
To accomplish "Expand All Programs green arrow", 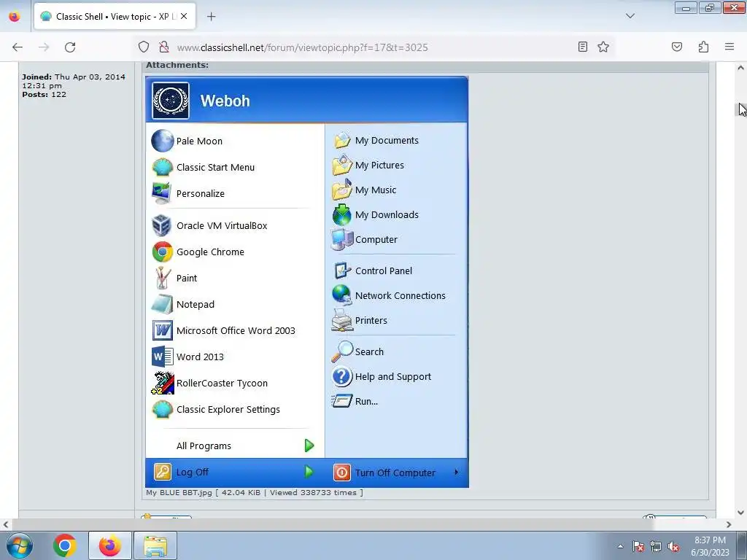I will pos(309,446).
